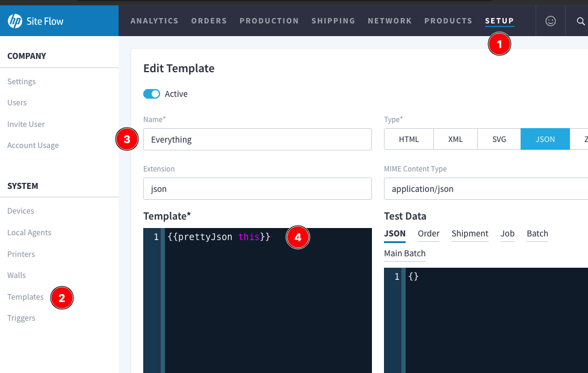The width and height of the screenshot is (588, 373).
Task: Select XML template type
Action: pos(455,140)
